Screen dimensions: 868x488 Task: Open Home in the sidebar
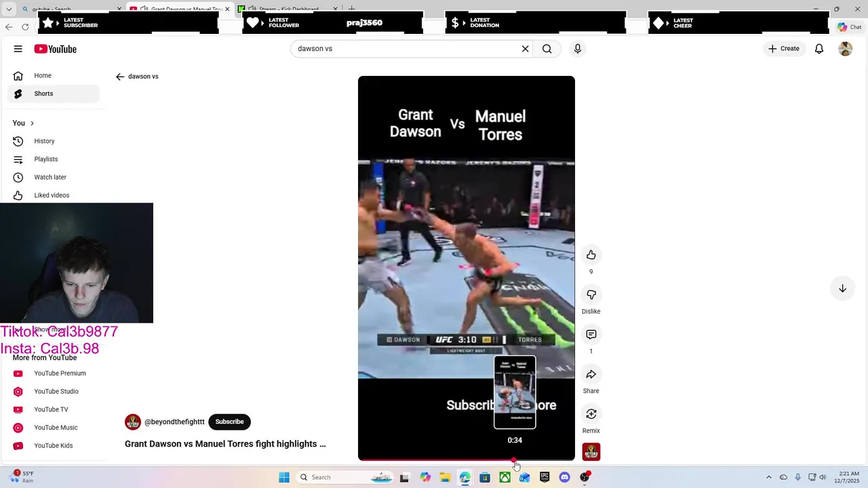(x=54, y=76)
